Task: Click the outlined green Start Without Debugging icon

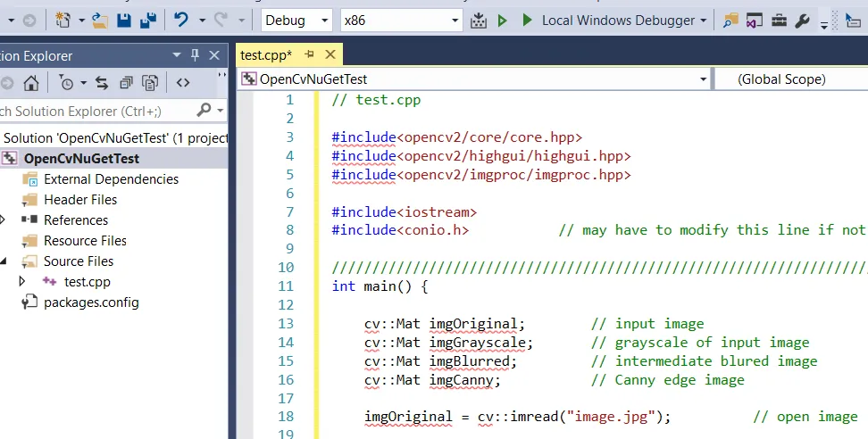Action: [x=502, y=21]
